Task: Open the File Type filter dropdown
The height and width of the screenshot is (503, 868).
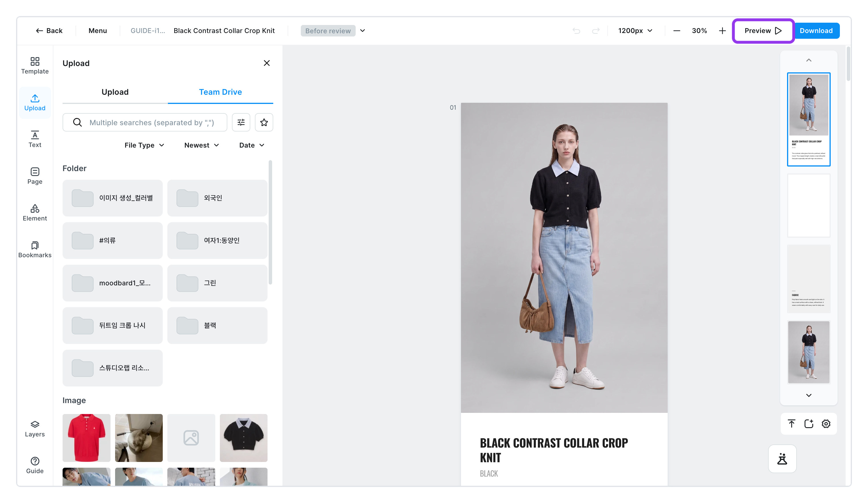Action: point(144,145)
